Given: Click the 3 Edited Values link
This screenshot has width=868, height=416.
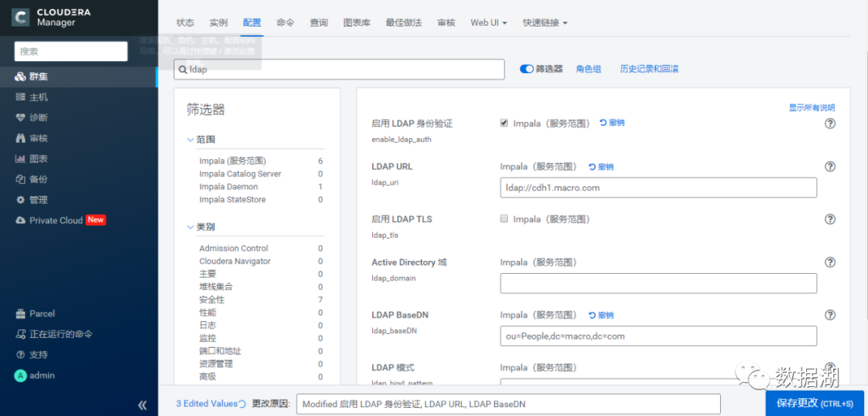Looking at the screenshot, I should tap(207, 404).
